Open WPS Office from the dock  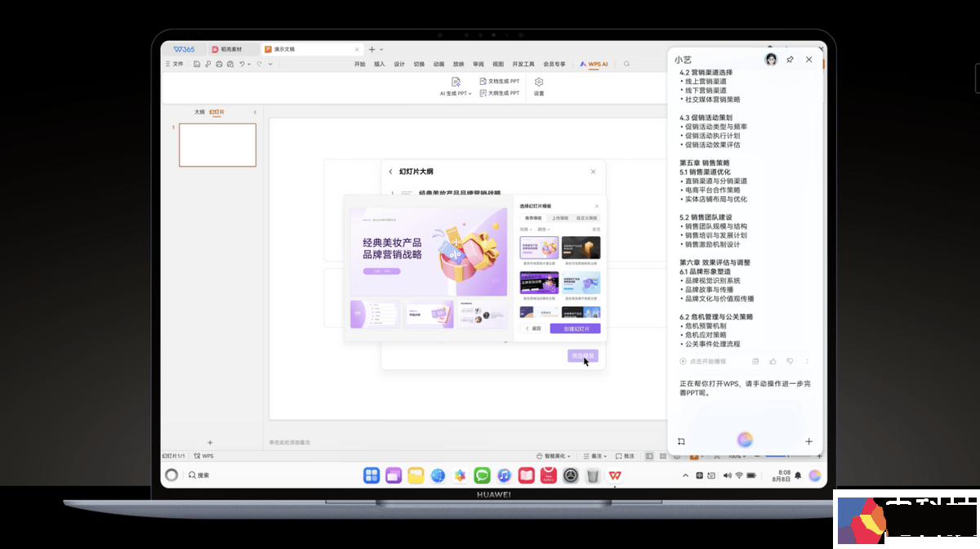pos(614,475)
